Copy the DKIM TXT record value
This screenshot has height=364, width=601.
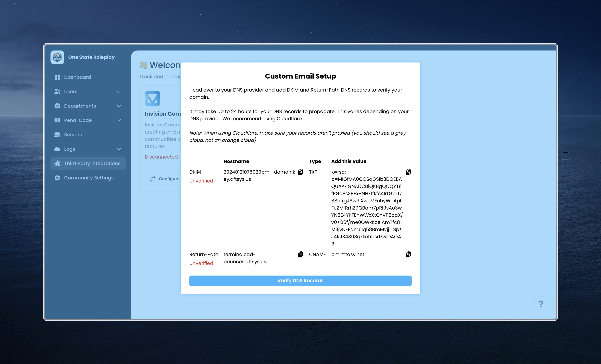408,172
